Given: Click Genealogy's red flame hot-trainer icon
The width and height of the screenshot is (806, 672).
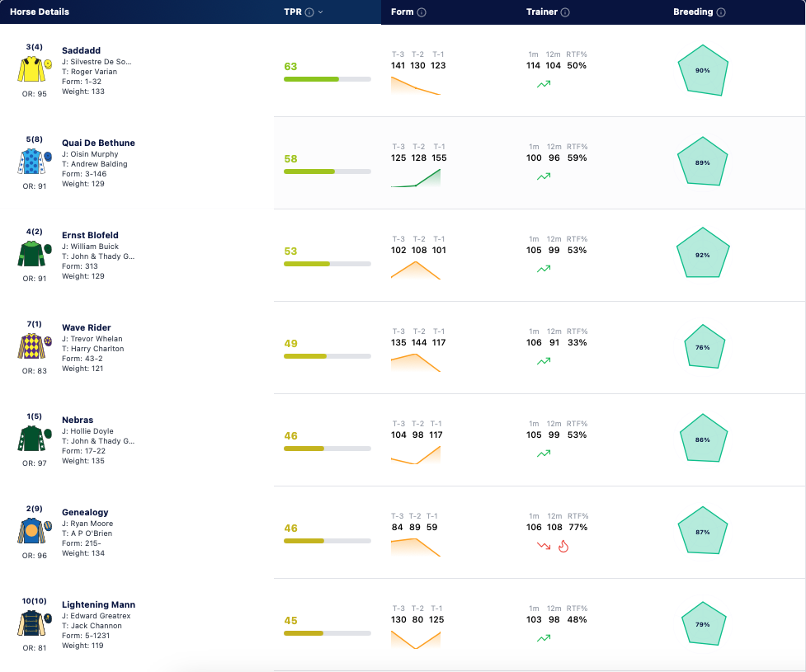Looking at the screenshot, I should [x=563, y=546].
